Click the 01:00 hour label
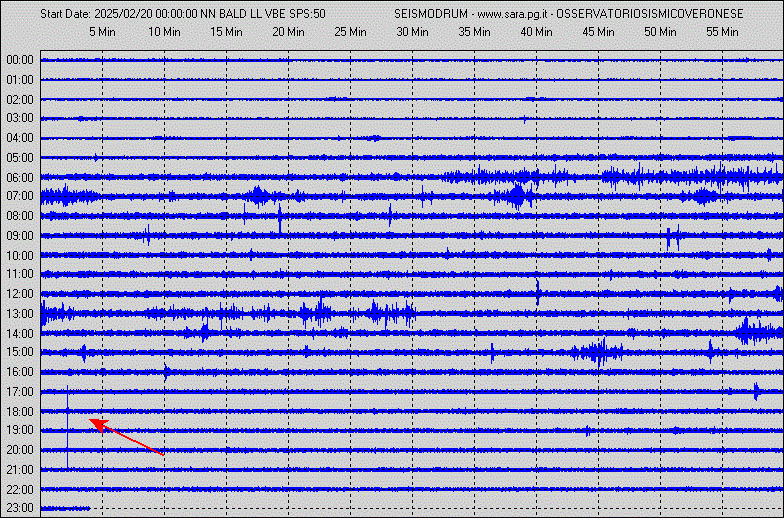Screen dimensions: 784x518 20,80
